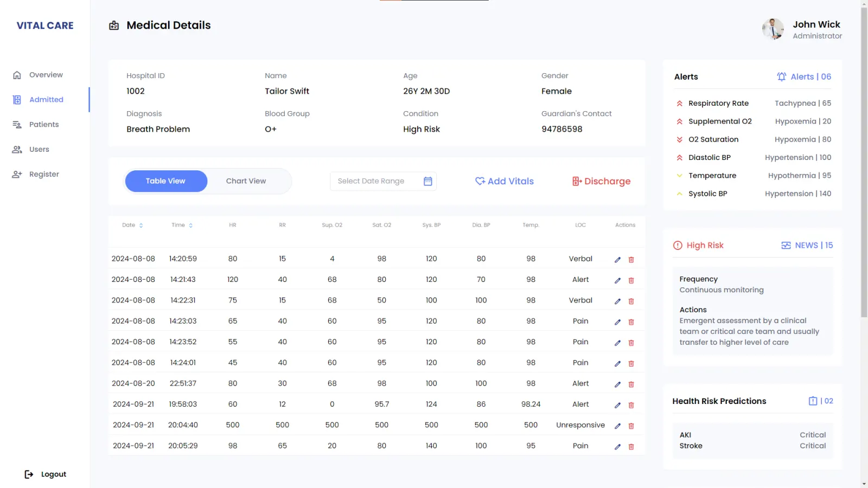The height and width of the screenshot is (488, 868).
Task: Click the Select Date Range field
Action: pyautogui.click(x=383, y=181)
